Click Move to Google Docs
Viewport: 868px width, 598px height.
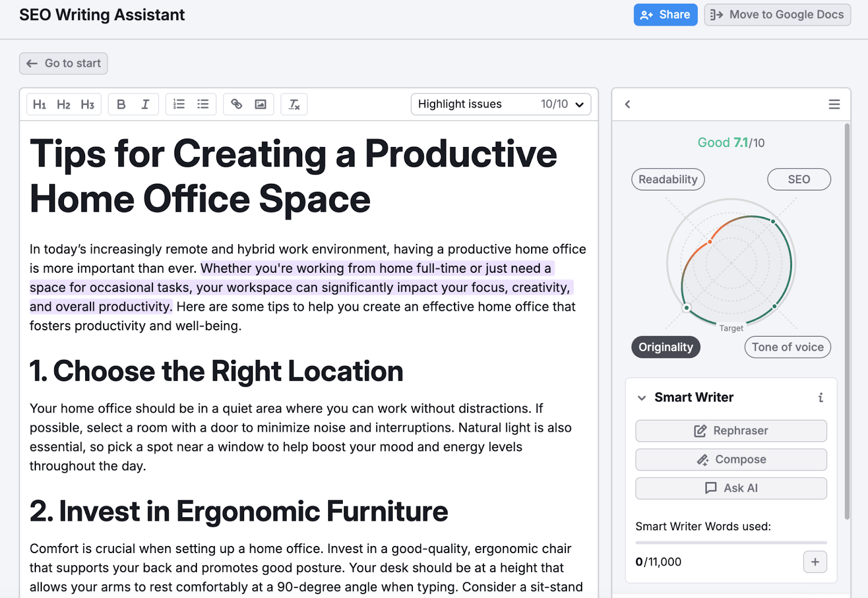(x=777, y=15)
